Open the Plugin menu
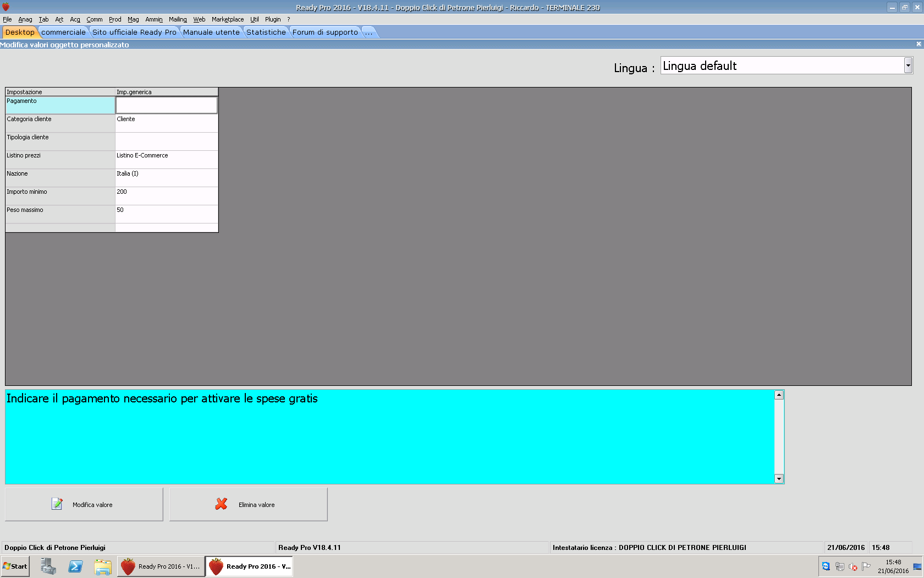 [273, 19]
